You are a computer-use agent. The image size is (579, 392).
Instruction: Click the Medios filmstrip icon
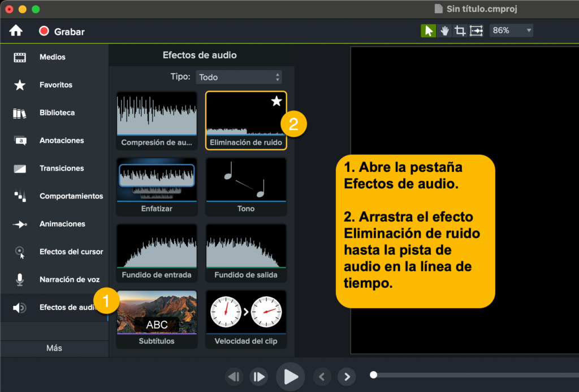(x=20, y=57)
